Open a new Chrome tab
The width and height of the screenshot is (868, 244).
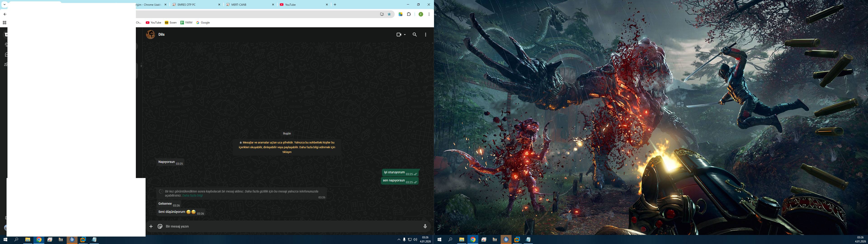coord(335,5)
